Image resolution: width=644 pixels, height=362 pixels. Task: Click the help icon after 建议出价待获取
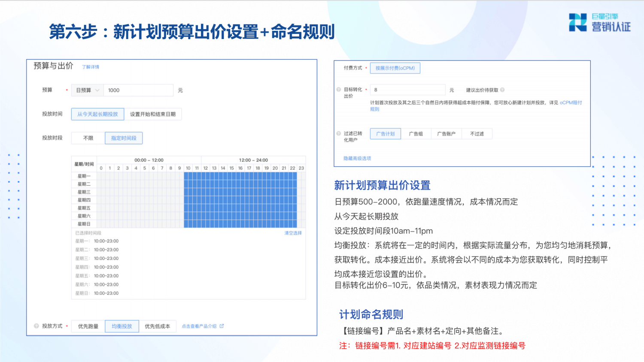[502, 90]
